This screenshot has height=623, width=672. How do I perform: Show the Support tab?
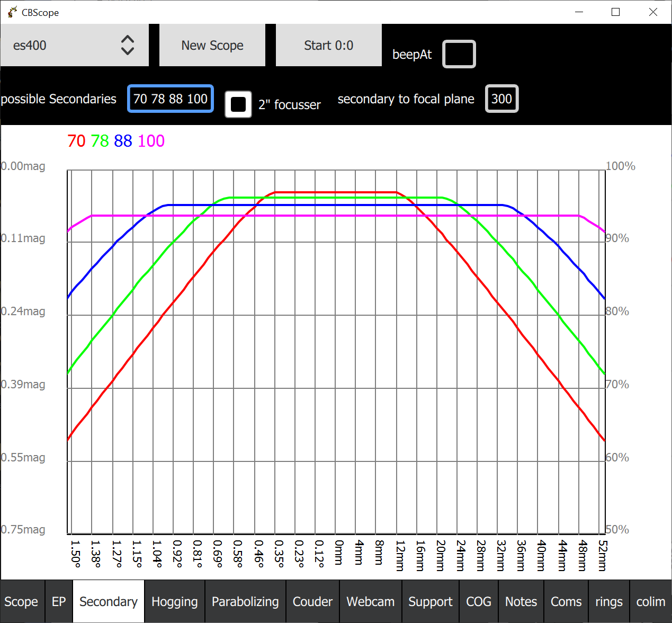click(431, 601)
